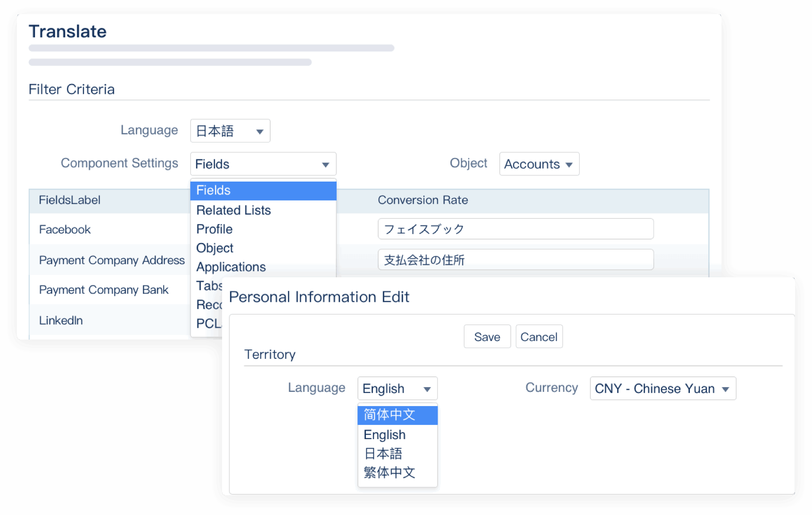Click the Payment Company Address translation field
The width and height of the screenshot is (812, 515).
click(x=515, y=260)
